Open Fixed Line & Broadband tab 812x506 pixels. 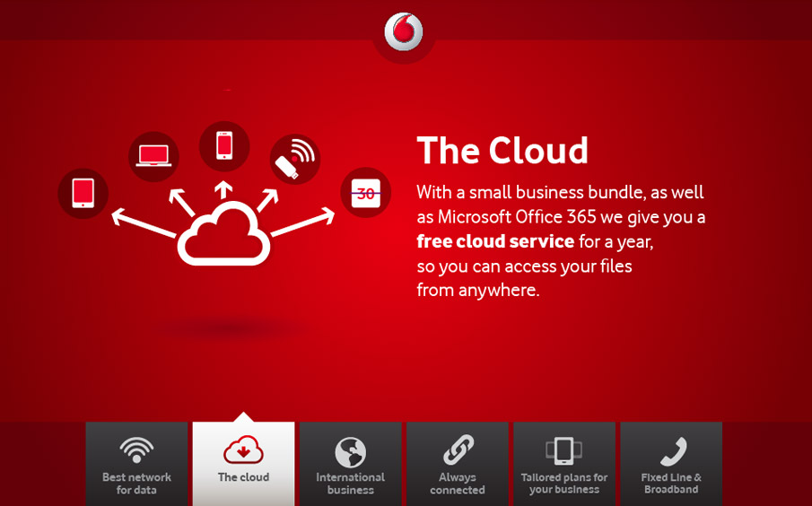(x=671, y=484)
